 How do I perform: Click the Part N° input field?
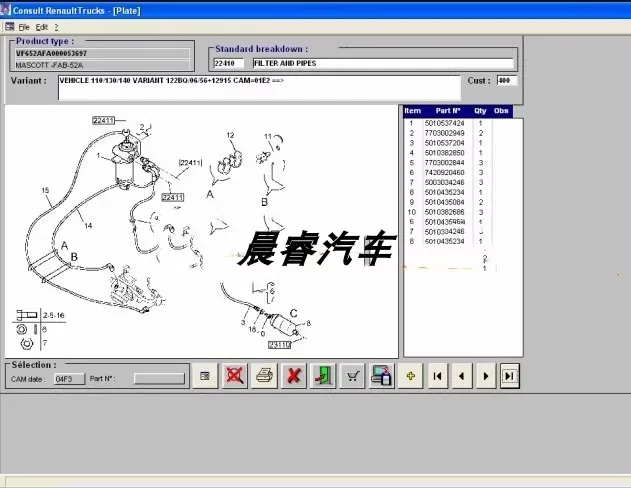(x=159, y=379)
